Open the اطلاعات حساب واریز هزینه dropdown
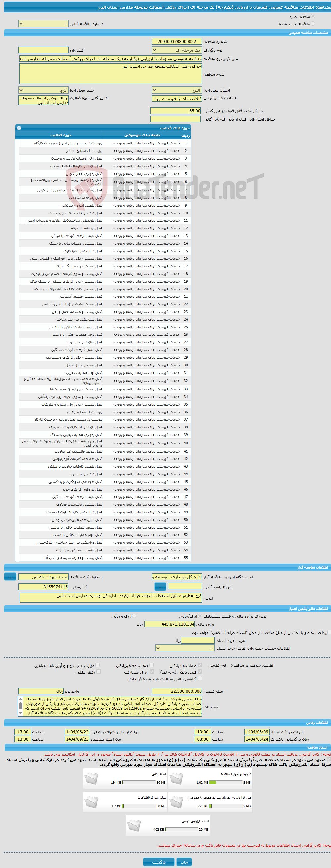Viewport: 331px width, 868px height. pos(185,648)
